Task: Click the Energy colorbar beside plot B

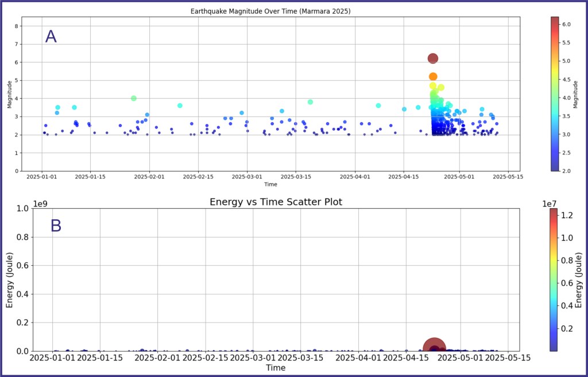Action: point(554,279)
